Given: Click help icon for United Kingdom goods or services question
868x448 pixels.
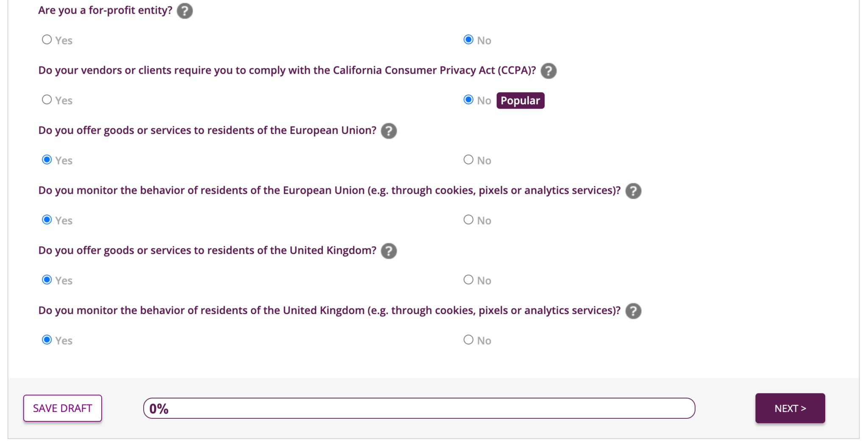Looking at the screenshot, I should click(389, 251).
